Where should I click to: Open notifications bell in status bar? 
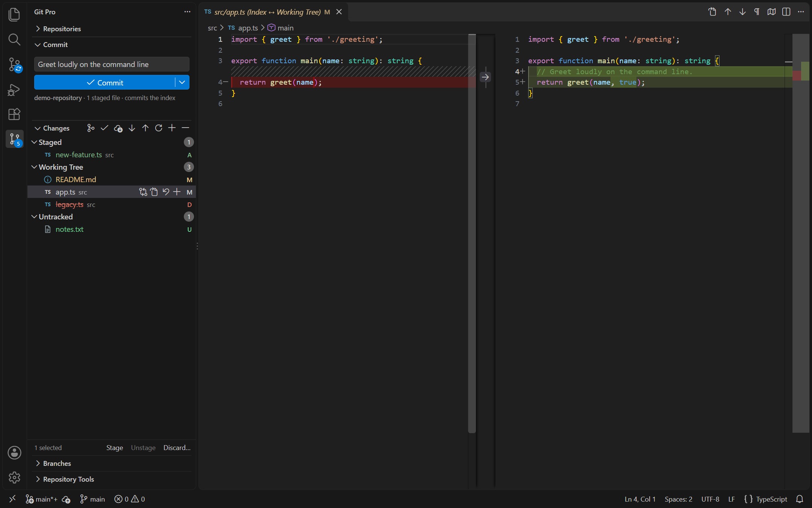pyautogui.click(x=800, y=499)
